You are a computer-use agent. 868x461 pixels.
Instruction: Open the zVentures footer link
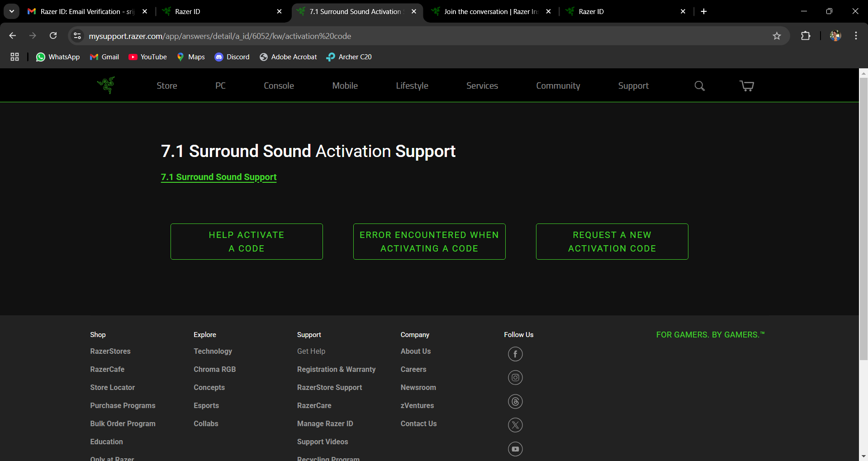tap(417, 405)
